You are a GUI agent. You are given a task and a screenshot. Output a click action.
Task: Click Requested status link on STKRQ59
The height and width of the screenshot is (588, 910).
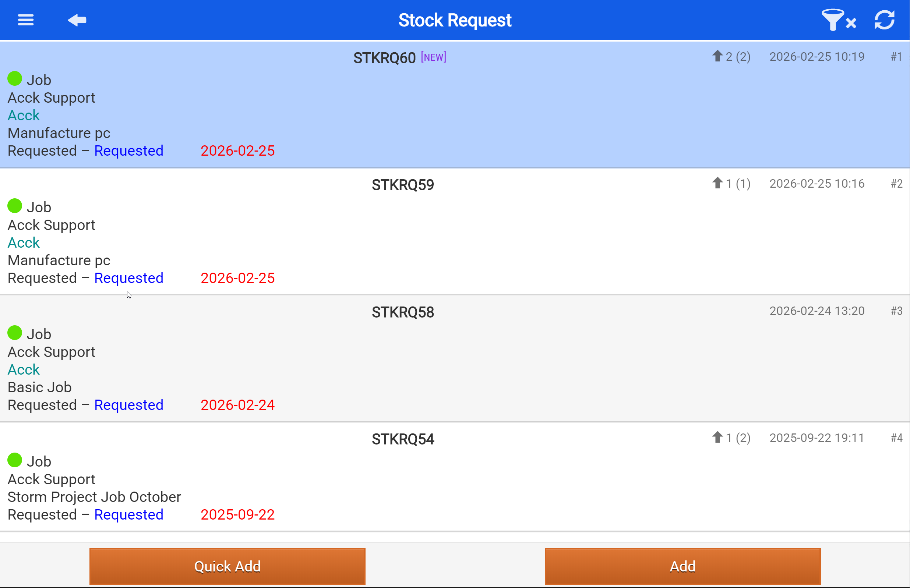click(x=129, y=278)
